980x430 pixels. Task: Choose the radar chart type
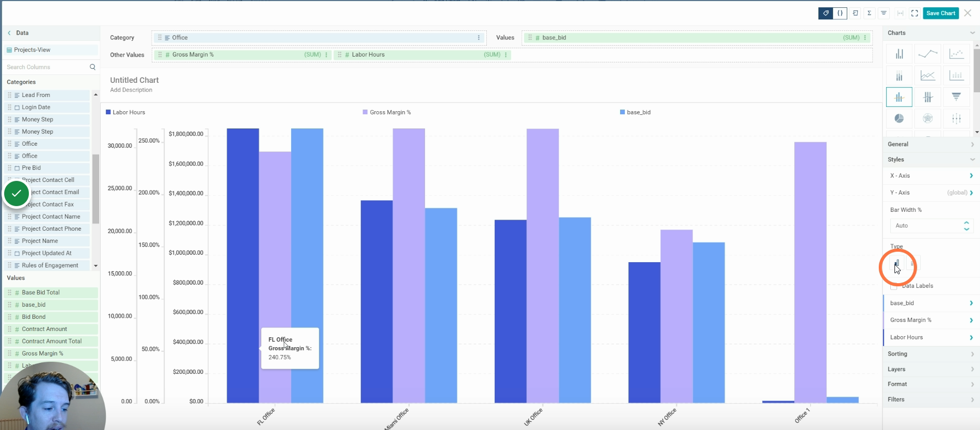click(x=928, y=119)
